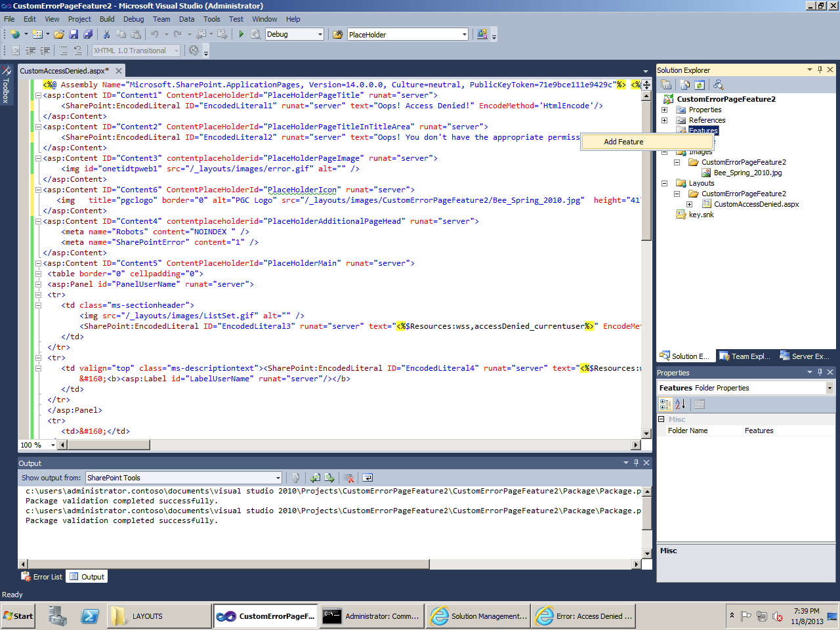
Task: Click Go to Next Message icon in Output
Action: pos(329,478)
